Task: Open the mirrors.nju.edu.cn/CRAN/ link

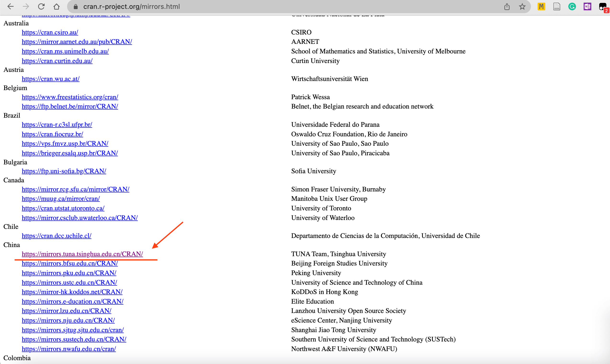Action: (68, 320)
